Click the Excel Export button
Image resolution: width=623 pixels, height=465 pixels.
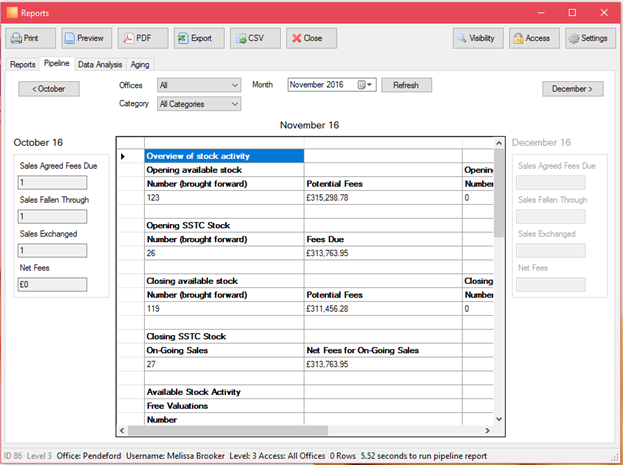[x=199, y=38]
